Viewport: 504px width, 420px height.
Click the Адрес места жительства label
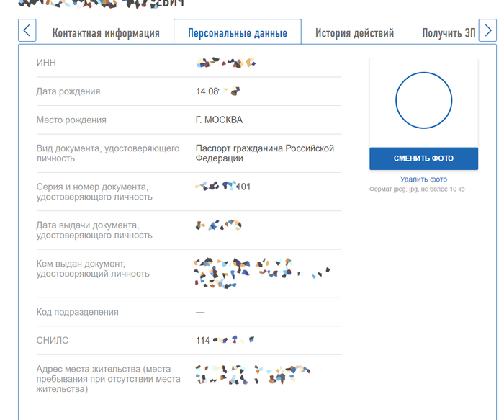tap(108, 379)
